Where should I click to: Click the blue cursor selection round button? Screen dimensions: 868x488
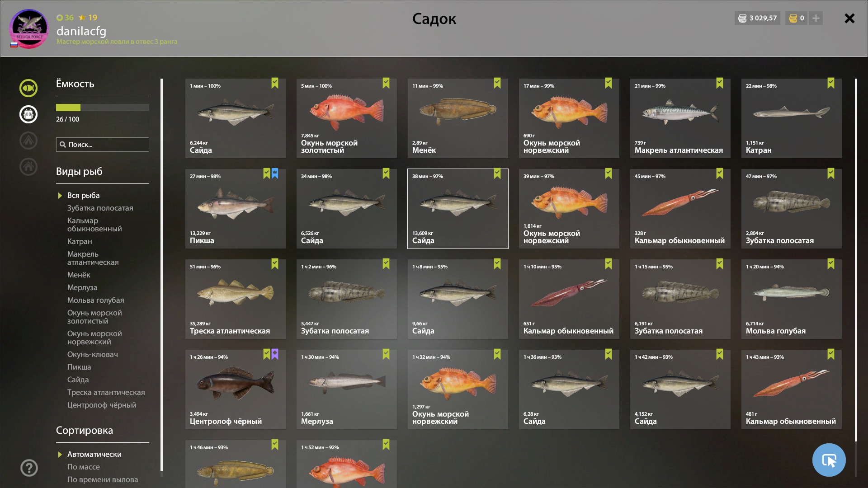[x=829, y=460]
